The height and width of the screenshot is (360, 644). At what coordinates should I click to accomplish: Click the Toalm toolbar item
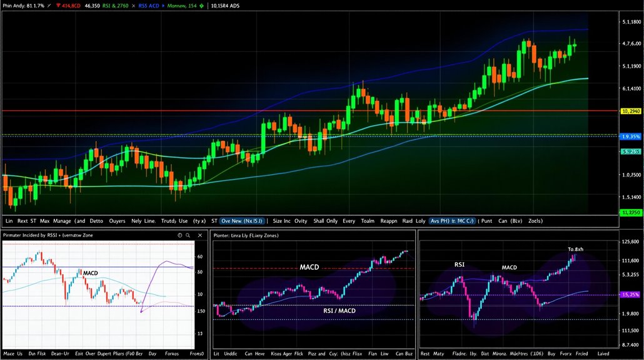[368, 221]
